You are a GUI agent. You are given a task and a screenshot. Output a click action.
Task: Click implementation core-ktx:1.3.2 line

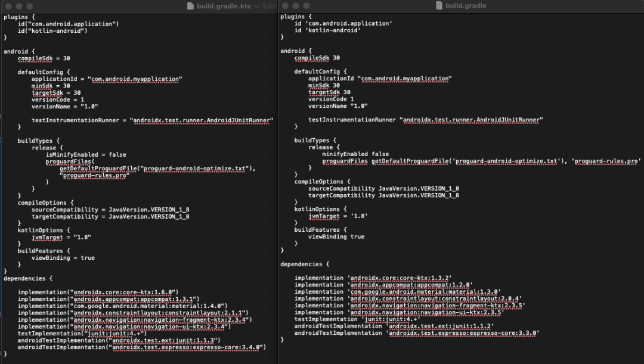[373, 278]
